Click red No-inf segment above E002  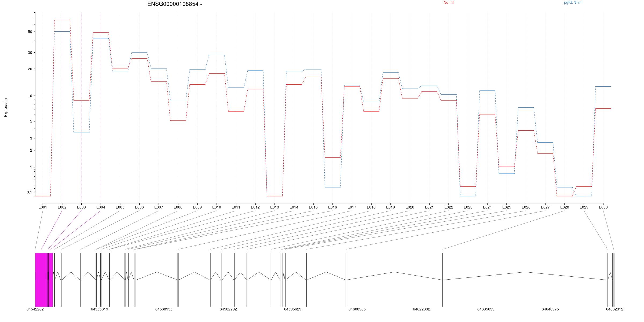click(62, 19)
